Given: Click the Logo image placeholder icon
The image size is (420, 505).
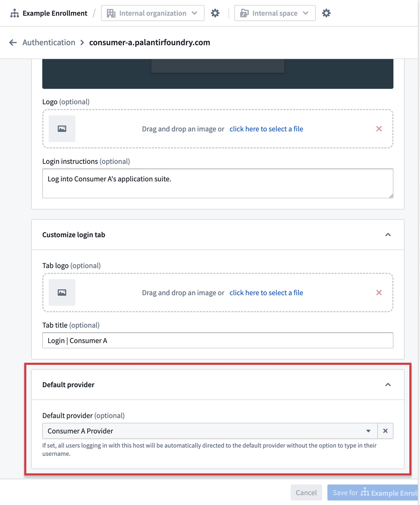Looking at the screenshot, I should click(62, 129).
